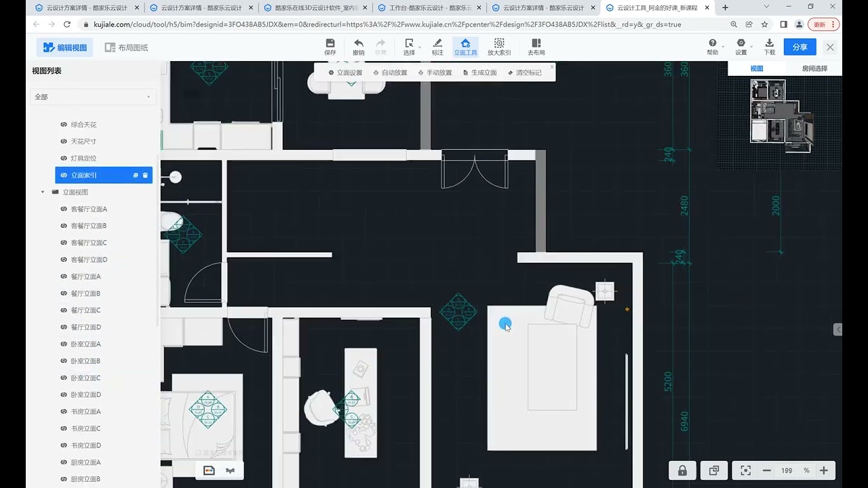The height and width of the screenshot is (488, 868).
Task: Bookmark this page with star icon
Action: point(764,24)
